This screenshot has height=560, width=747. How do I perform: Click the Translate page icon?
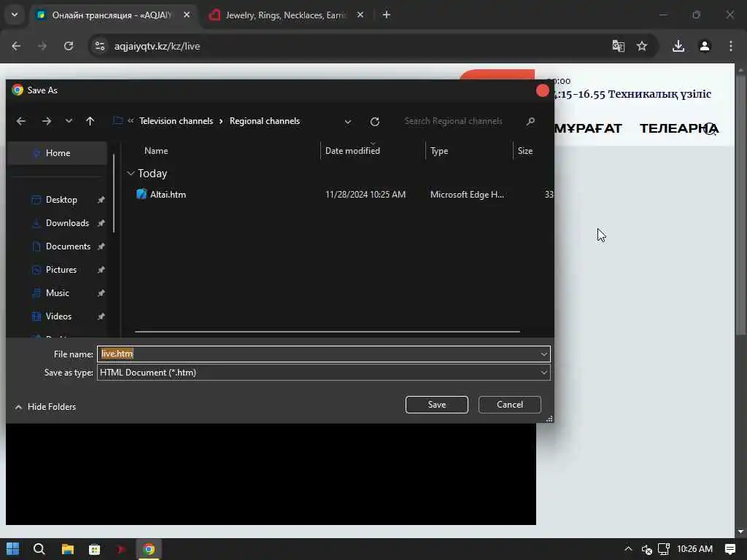(x=619, y=46)
